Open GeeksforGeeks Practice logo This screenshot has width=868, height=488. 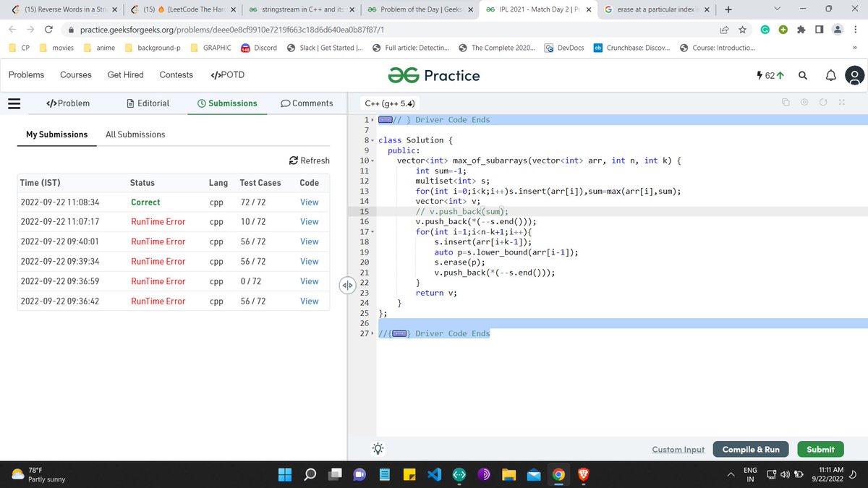coord(434,75)
